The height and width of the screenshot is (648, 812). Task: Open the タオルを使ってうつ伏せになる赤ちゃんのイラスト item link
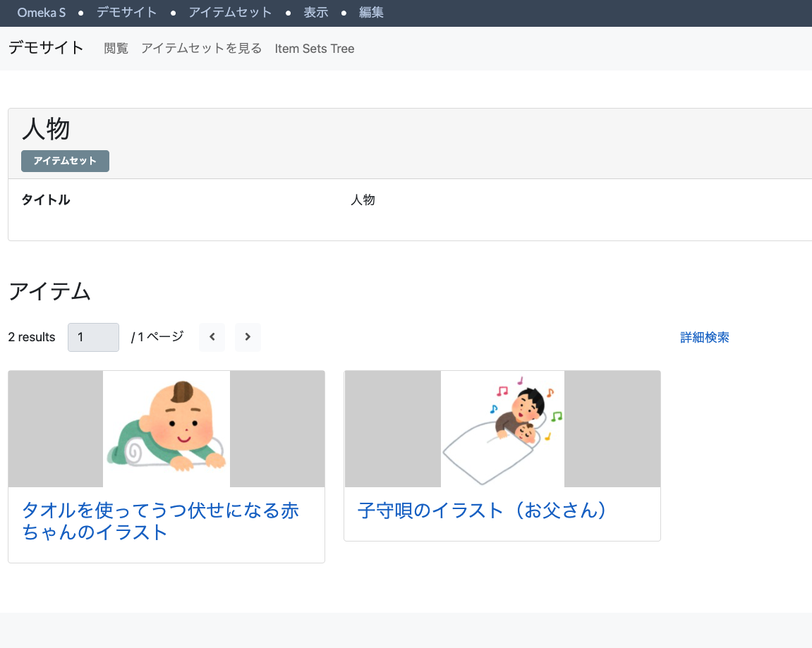tap(161, 522)
